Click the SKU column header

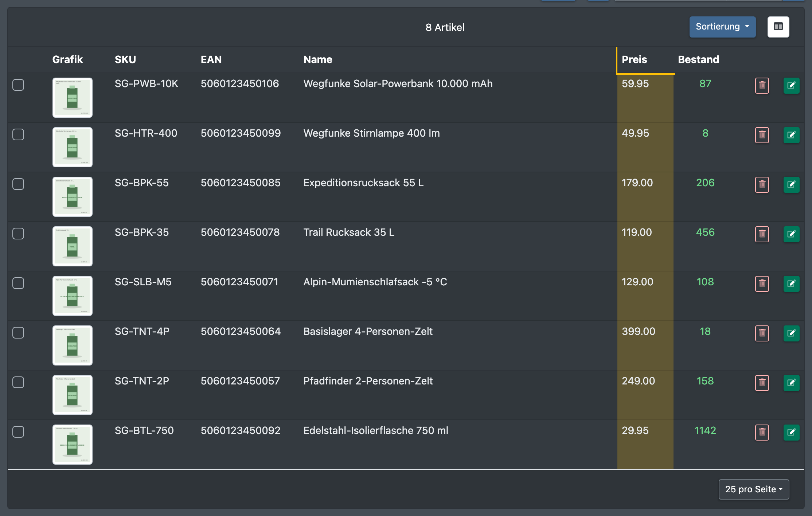tap(125, 59)
